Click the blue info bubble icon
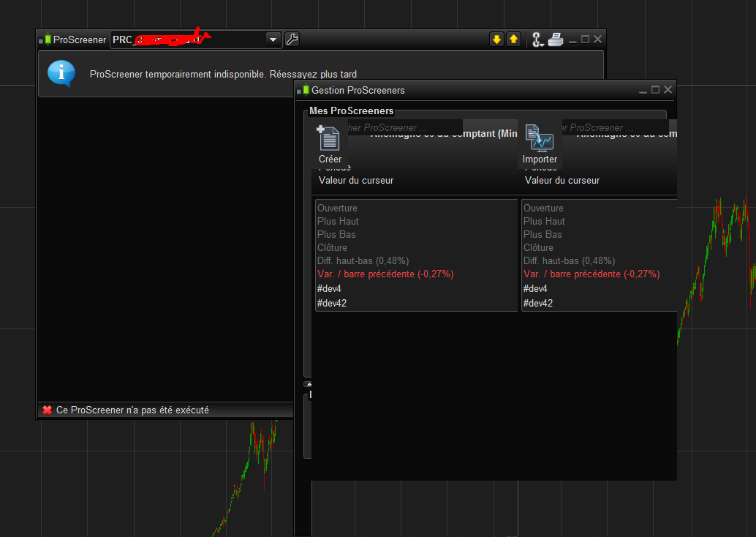This screenshot has width=756, height=537. (x=61, y=73)
